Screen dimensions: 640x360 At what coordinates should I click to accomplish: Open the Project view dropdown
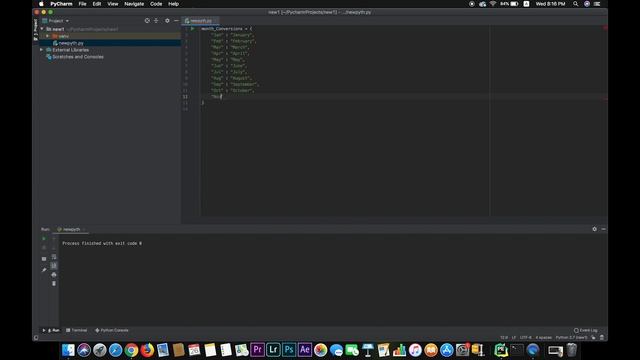pyautogui.click(x=56, y=21)
